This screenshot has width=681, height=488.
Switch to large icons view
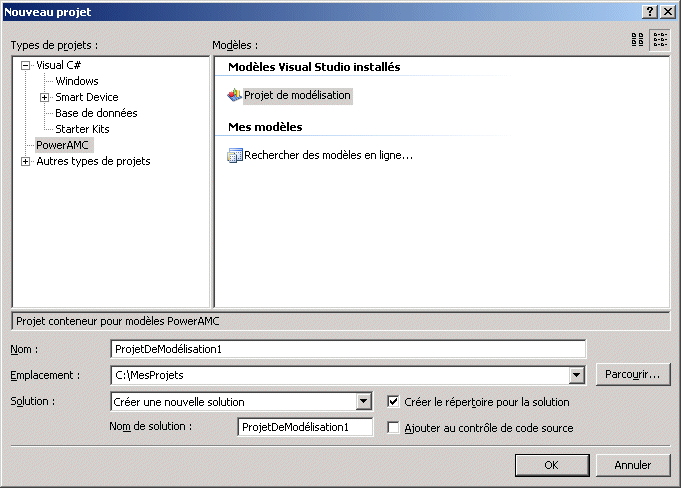pyautogui.click(x=637, y=40)
